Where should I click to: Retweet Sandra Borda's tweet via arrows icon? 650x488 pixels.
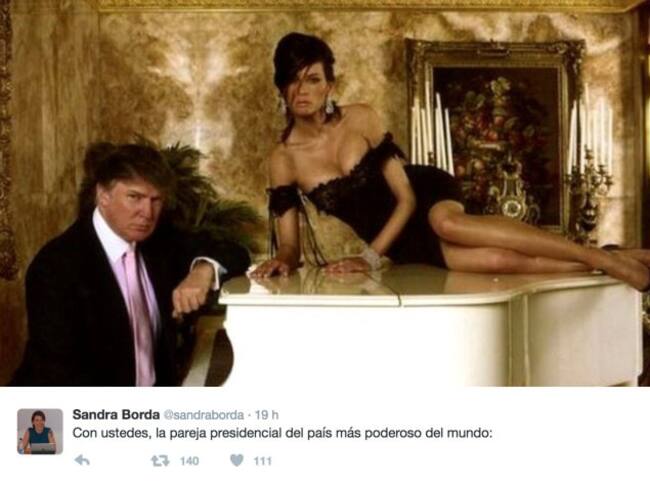pyautogui.click(x=160, y=461)
